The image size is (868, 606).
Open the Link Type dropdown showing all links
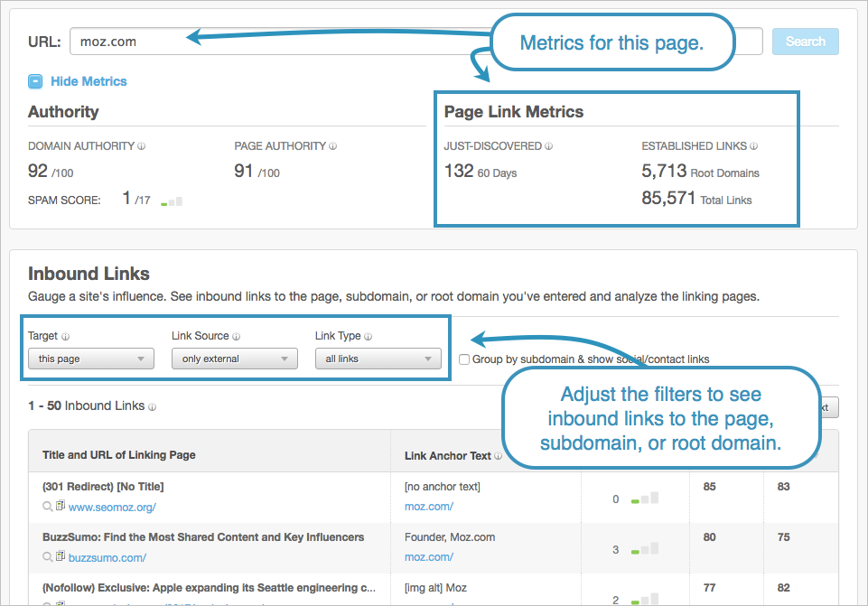pos(378,359)
